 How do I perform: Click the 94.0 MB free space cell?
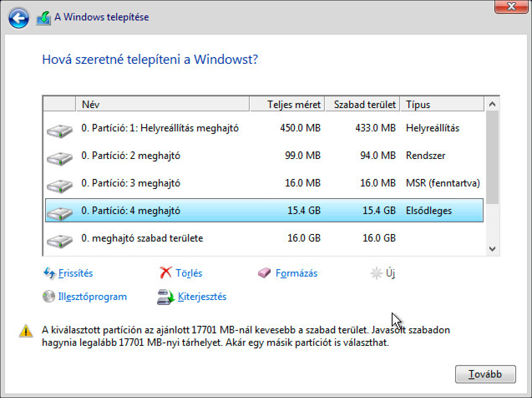(378, 156)
